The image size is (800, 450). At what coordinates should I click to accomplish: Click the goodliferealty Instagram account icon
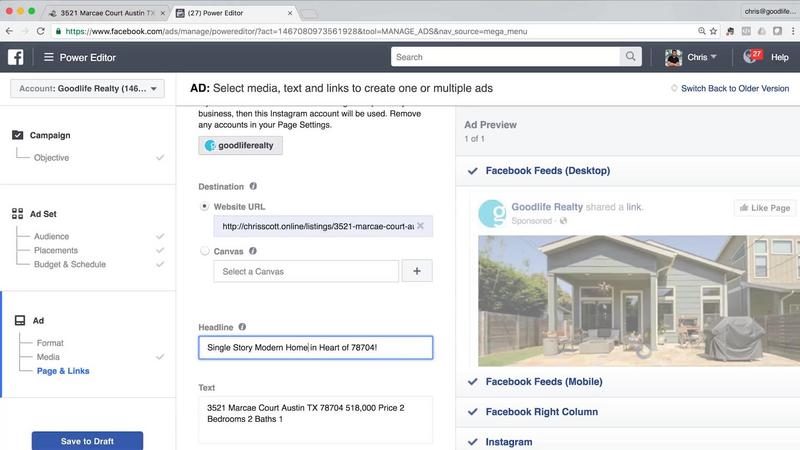(x=210, y=145)
